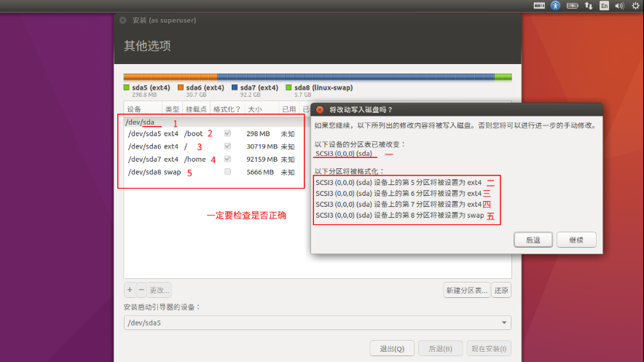Click the sda6 (ext4) orange legend swatch
This screenshot has height=362, width=644.
pyautogui.click(x=181, y=87)
